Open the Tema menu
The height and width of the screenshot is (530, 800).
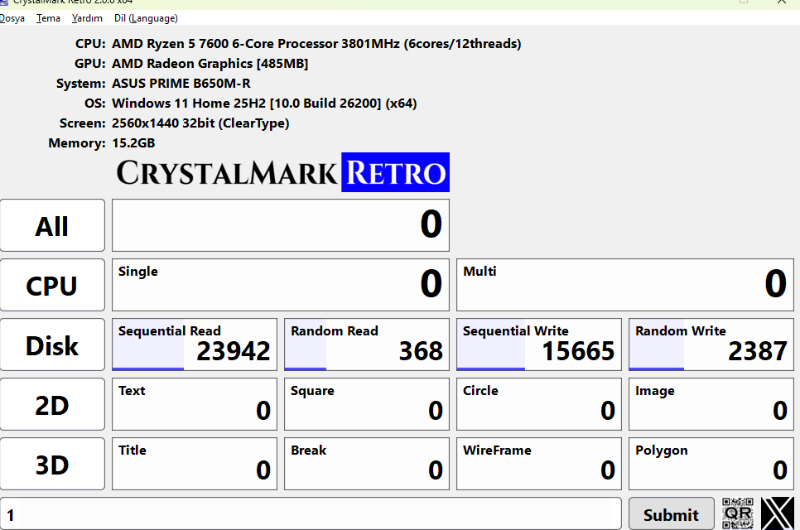click(48, 18)
